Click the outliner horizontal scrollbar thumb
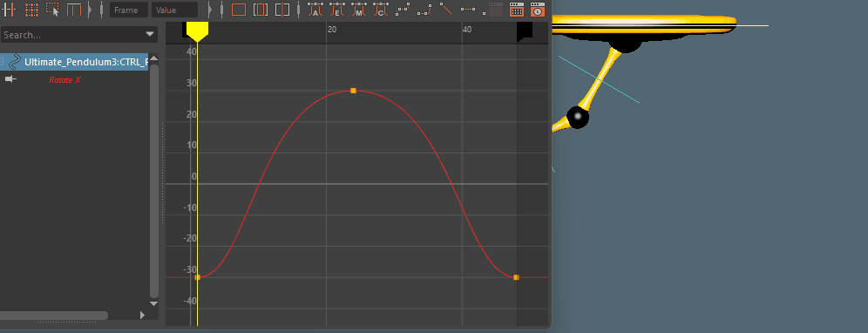 [54, 316]
